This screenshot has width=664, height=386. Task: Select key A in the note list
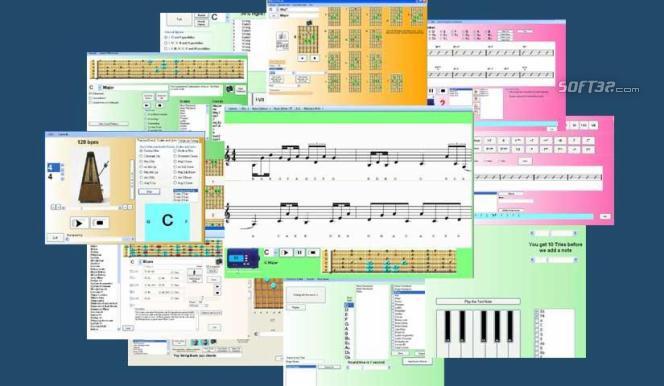tap(347, 328)
